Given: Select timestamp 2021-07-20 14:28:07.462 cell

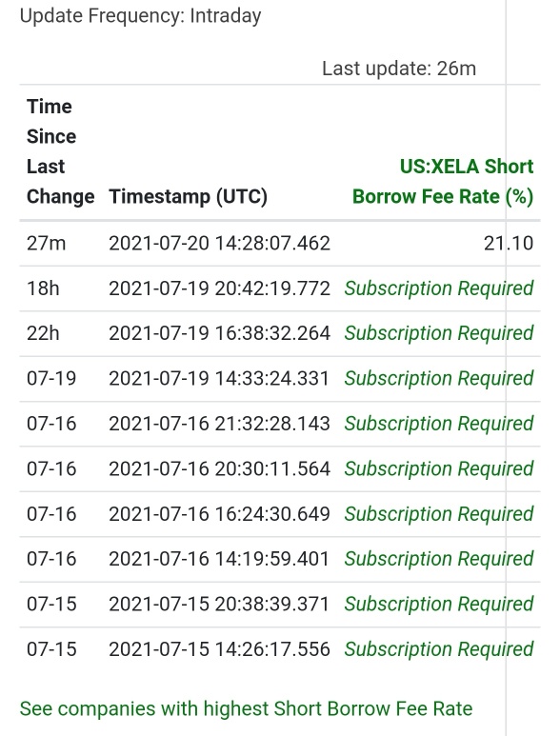Looking at the screenshot, I should coord(220,243).
